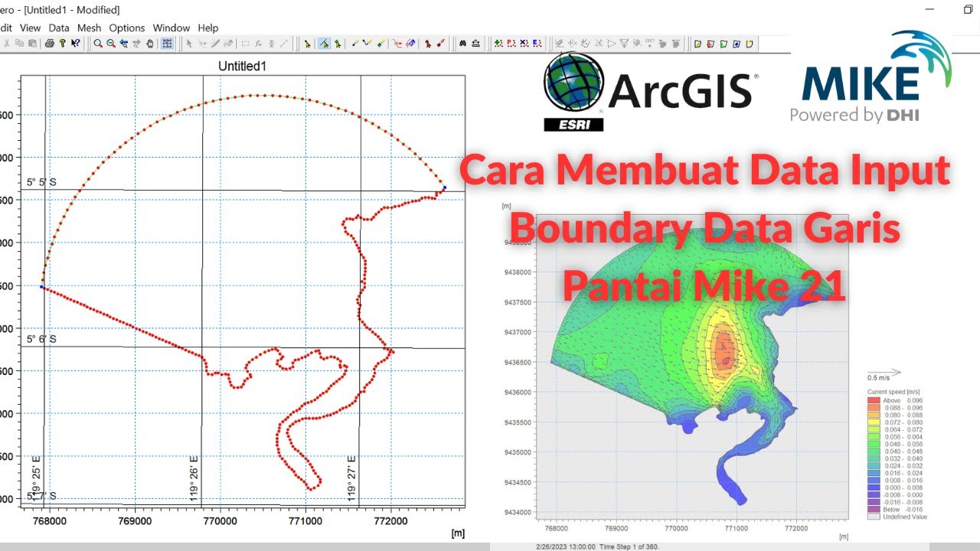Click the blue E edit scatter icon
Viewport: 980px width, 551px height.
click(x=537, y=44)
